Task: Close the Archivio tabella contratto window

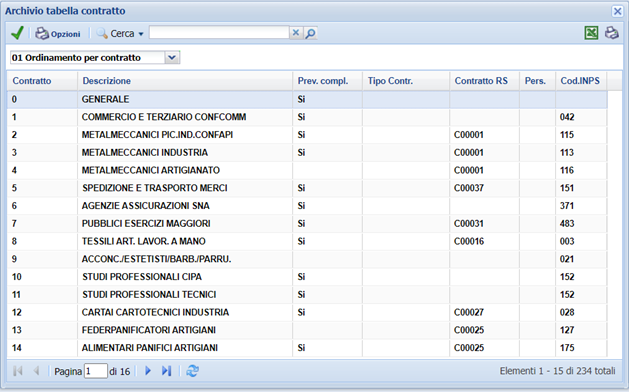Action: pos(617,11)
